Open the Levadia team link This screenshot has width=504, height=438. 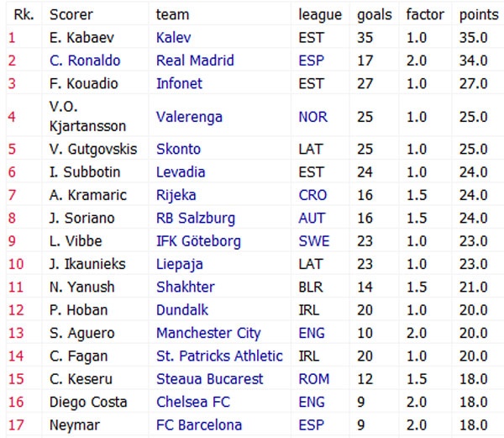click(x=180, y=172)
